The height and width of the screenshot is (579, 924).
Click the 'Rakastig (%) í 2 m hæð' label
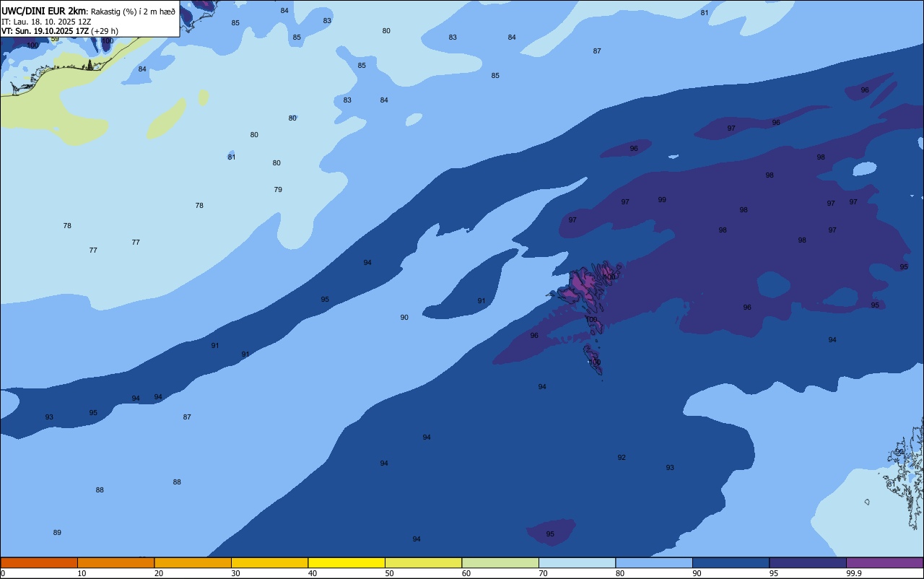click(x=133, y=12)
